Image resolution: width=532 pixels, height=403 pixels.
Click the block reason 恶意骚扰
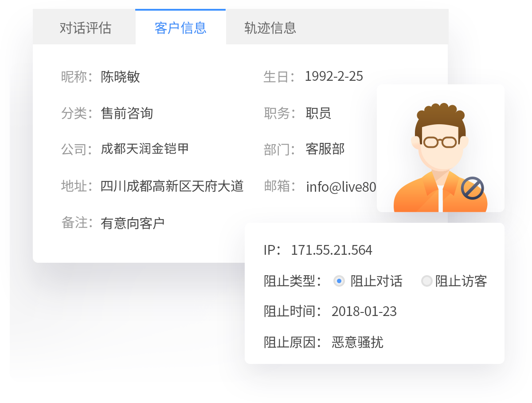[x=358, y=342]
